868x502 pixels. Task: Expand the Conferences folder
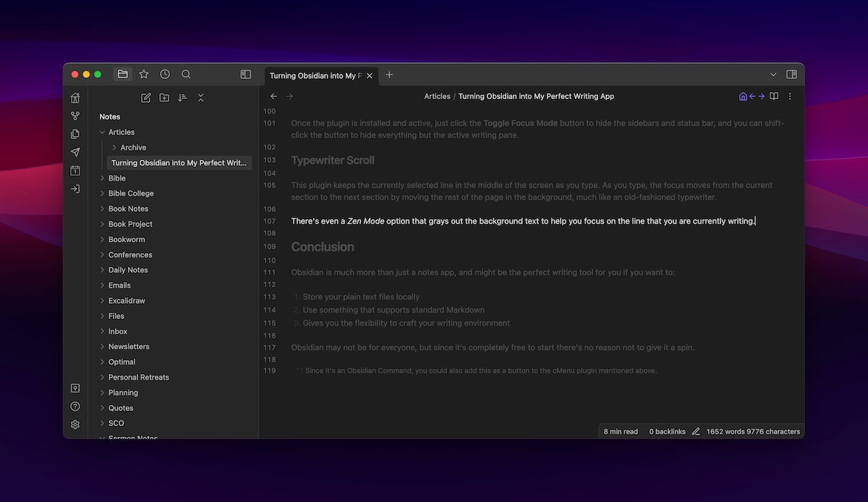[102, 255]
